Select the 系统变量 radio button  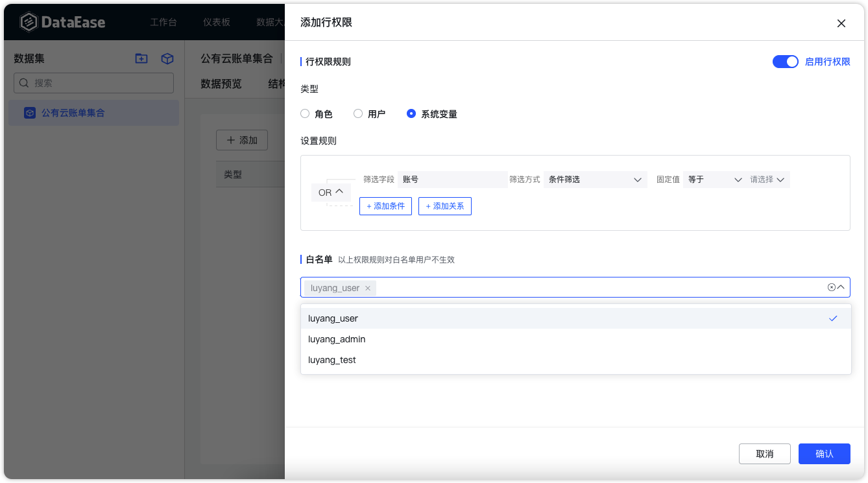[x=411, y=113]
